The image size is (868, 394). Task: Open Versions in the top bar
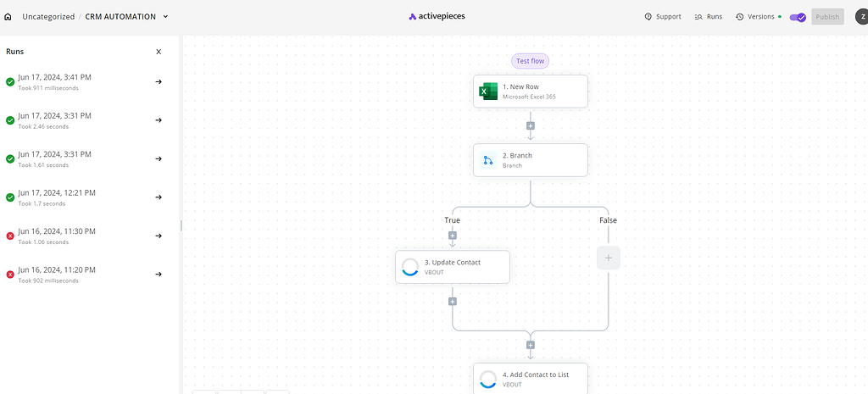(x=754, y=17)
